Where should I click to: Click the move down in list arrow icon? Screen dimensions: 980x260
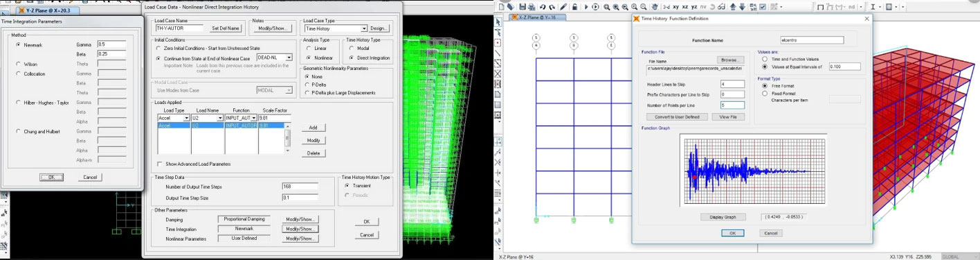pos(743,6)
